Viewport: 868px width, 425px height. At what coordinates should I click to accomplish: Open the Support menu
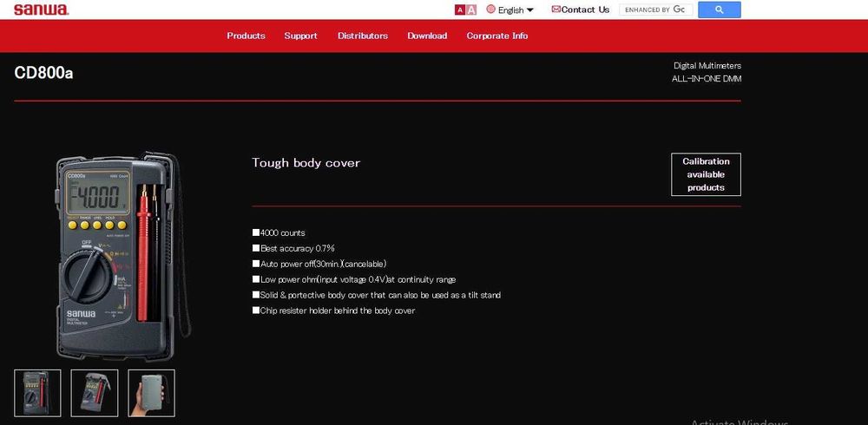click(x=300, y=36)
